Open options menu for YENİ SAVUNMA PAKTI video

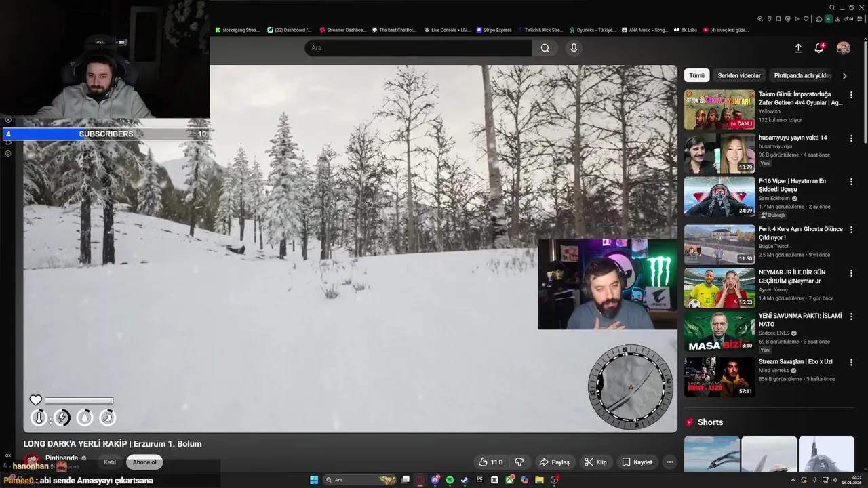(851, 317)
